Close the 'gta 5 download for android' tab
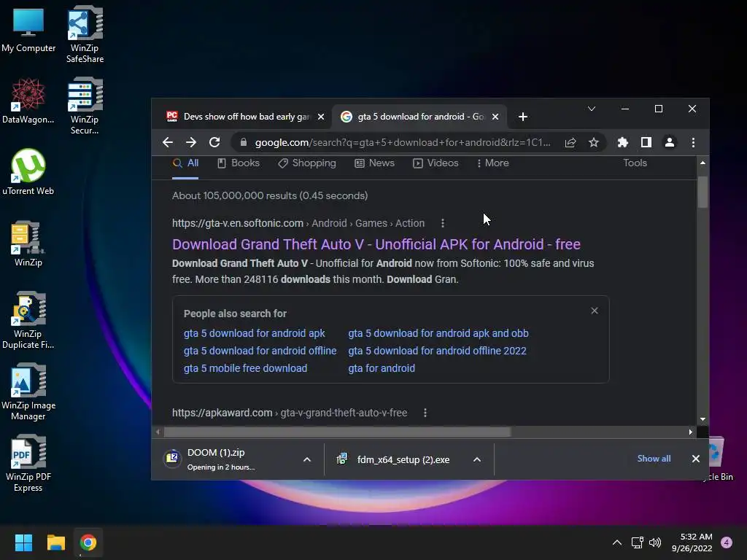Screen dimensions: 747x560 pos(495,117)
